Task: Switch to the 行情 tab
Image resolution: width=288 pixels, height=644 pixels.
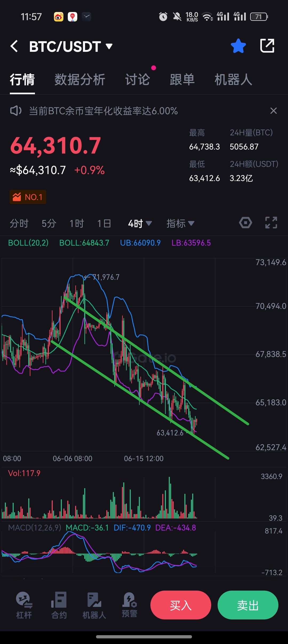Action: 22,80
